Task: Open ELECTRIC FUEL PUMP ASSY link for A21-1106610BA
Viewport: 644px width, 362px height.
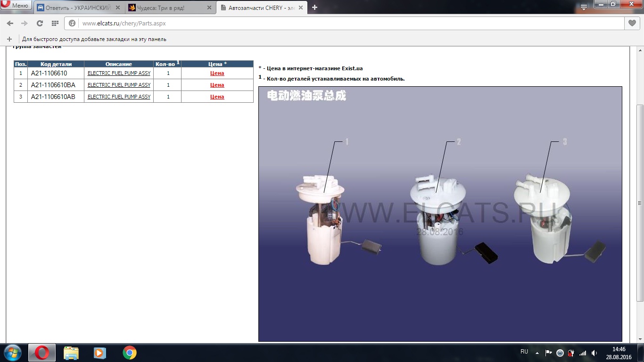Action: (x=119, y=85)
